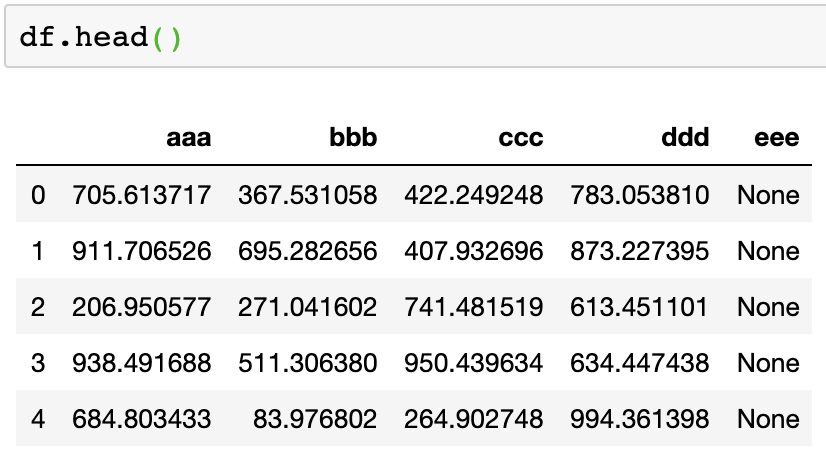The height and width of the screenshot is (454, 826).
Task: Select row index 1 label
Action: (x=38, y=250)
